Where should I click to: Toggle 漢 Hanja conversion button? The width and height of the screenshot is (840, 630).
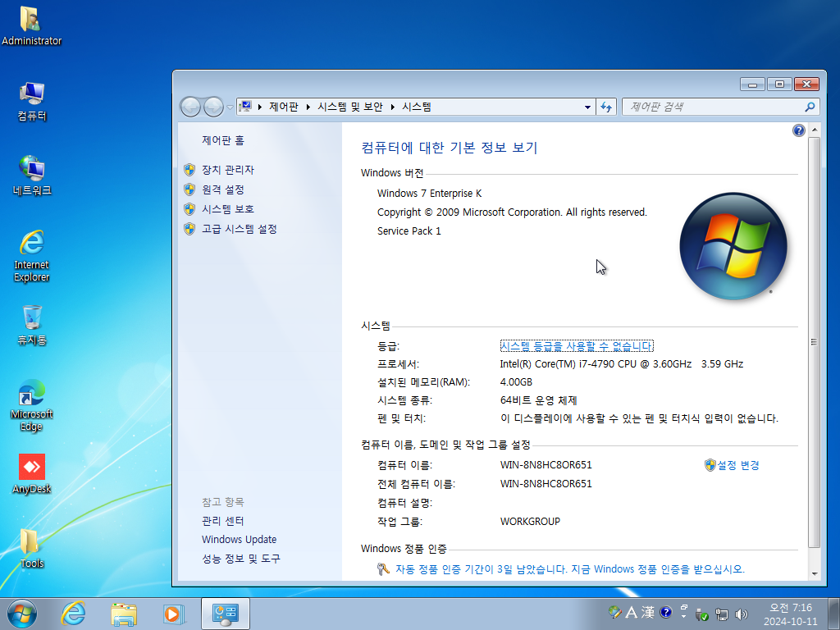click(x=648, y=612)
